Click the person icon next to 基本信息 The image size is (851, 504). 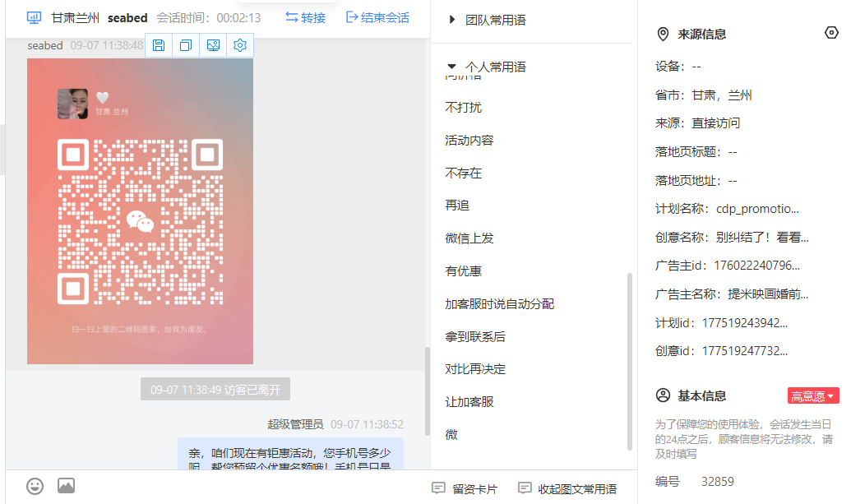pyautogui.click(x=663, y=395)
